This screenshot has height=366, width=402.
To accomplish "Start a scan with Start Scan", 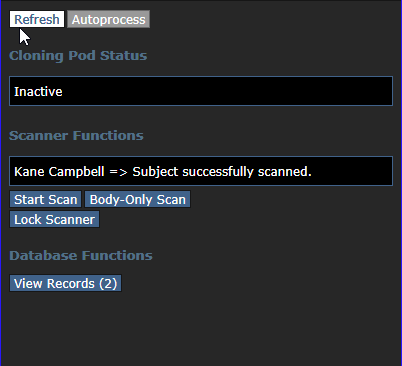I will click(x=46, y=199).
